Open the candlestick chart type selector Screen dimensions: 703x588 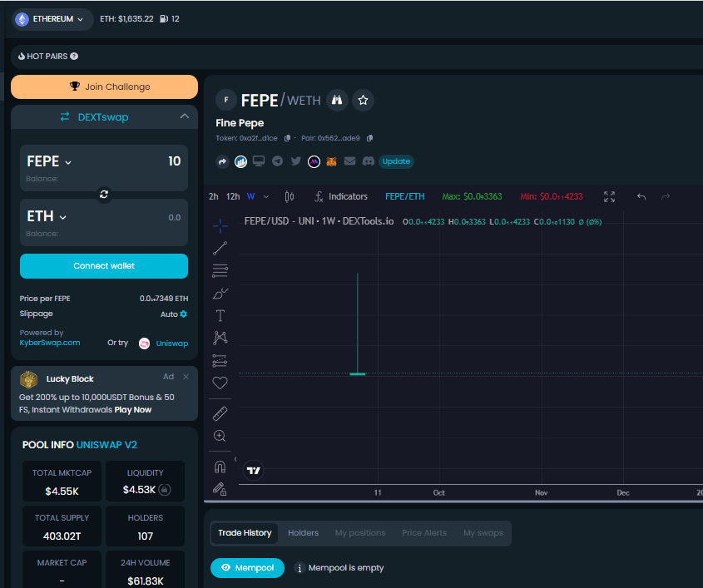click(290, 196)
